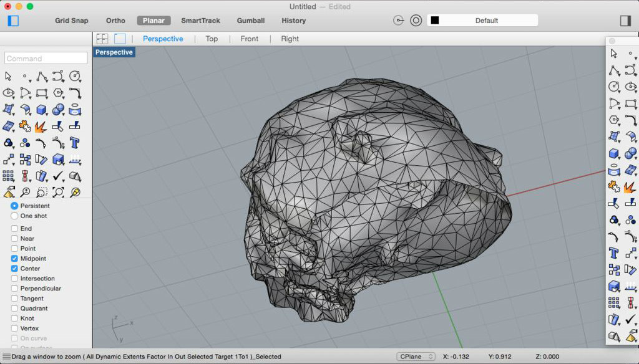Turn on Grid Snap

click(71, 21)
